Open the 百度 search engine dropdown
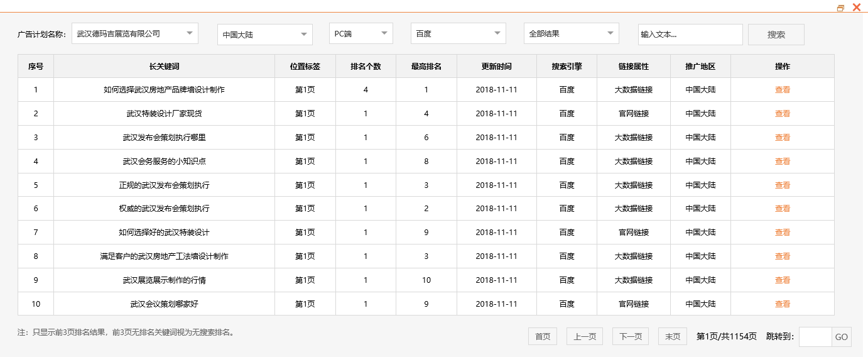Viewport: 868px width, 357px height. (458, 33)
